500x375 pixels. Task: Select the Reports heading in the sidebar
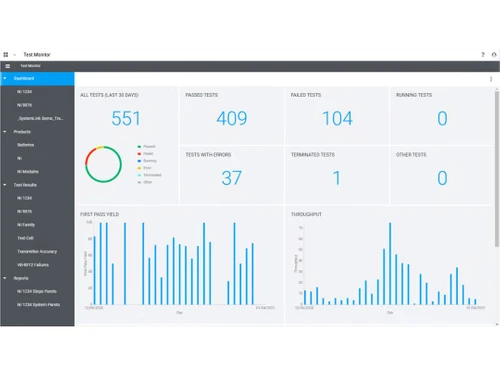pos(21,278)
